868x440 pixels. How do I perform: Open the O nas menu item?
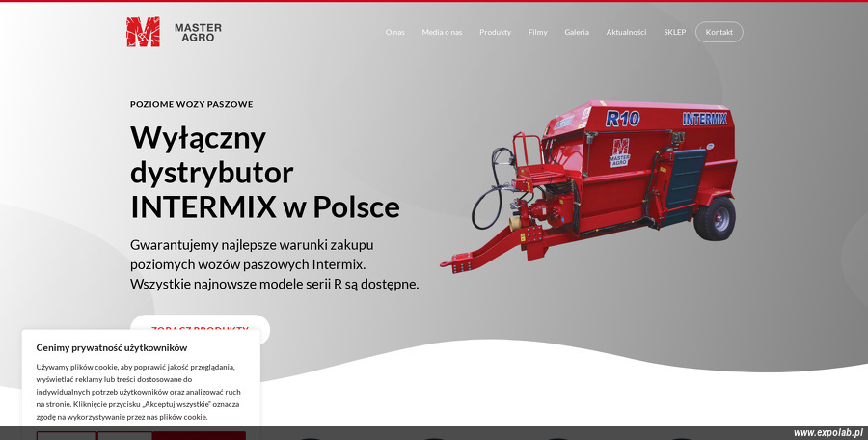[394, 32]
